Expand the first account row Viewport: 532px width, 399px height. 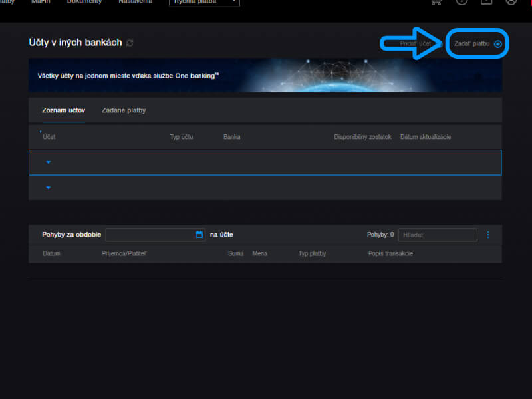49,162
